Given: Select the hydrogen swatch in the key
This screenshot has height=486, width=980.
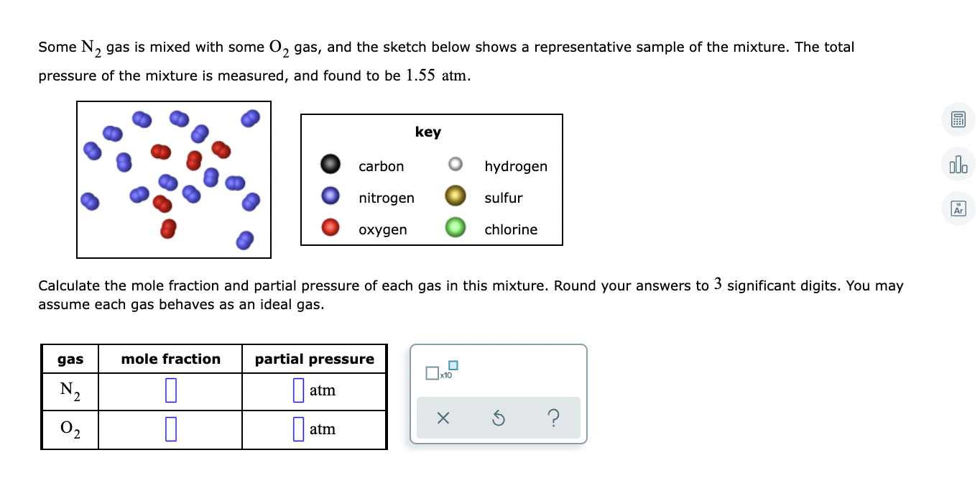Looking at the screenshot, I should point(455,163).
